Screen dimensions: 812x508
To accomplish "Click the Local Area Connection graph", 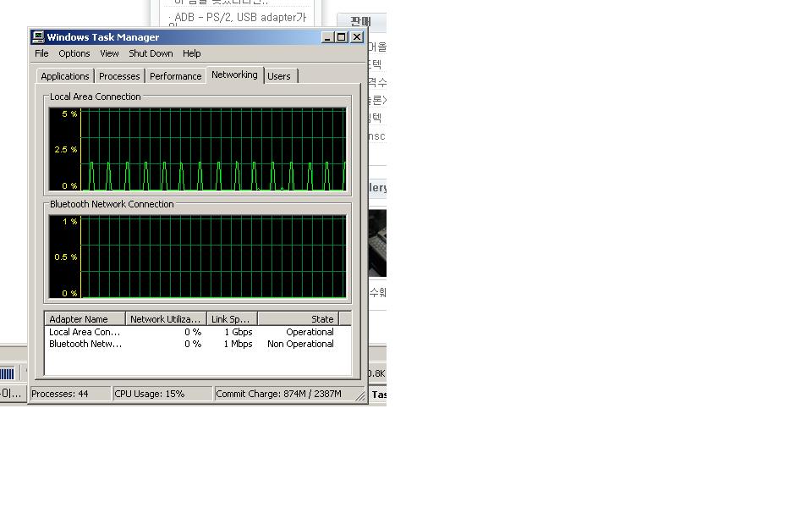I will (x=197, y=149).
